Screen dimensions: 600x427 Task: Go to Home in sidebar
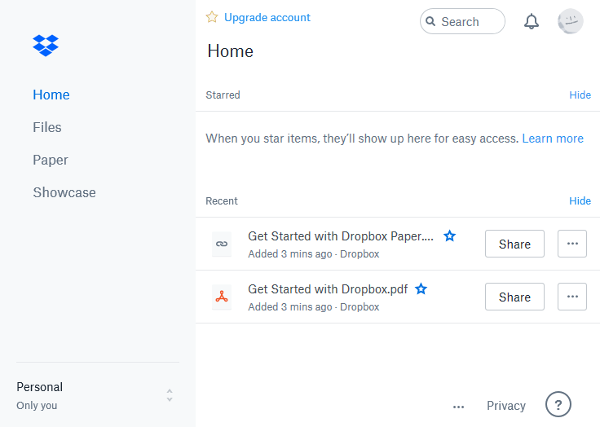(x=51, y=95)
